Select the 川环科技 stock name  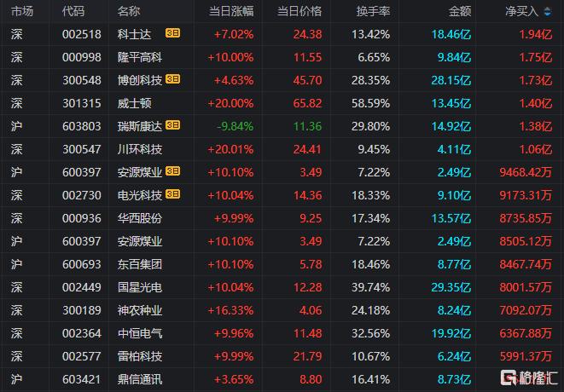pos(140,149)
